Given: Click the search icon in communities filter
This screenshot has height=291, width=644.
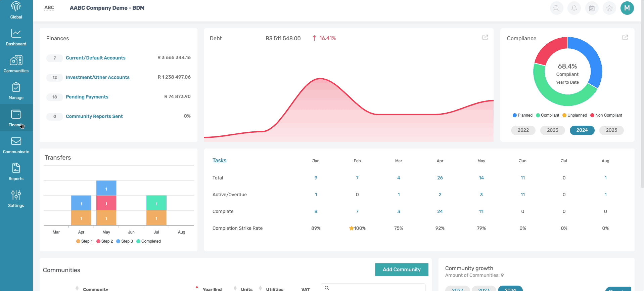Looking at the screenshot, I should coord(327,288).
